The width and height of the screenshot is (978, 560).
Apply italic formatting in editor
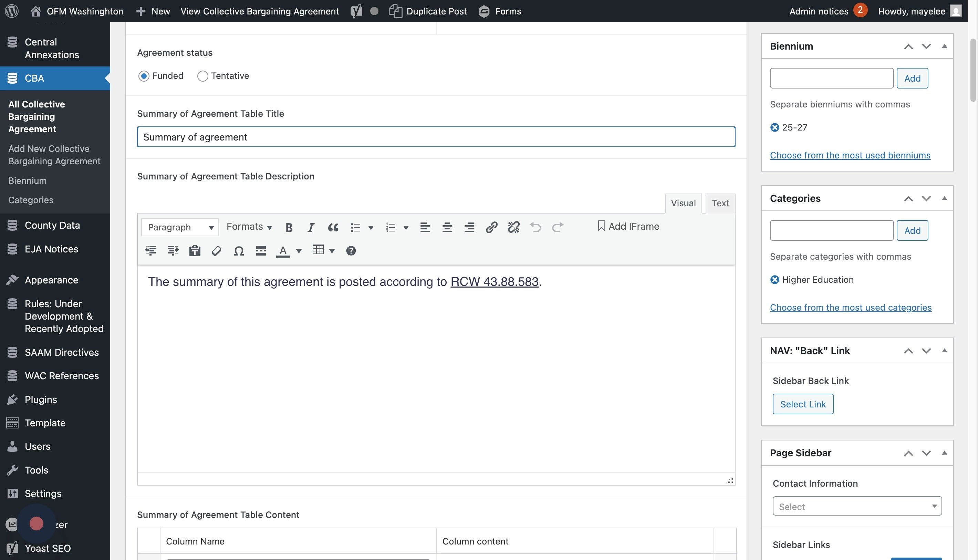point(311,227)
